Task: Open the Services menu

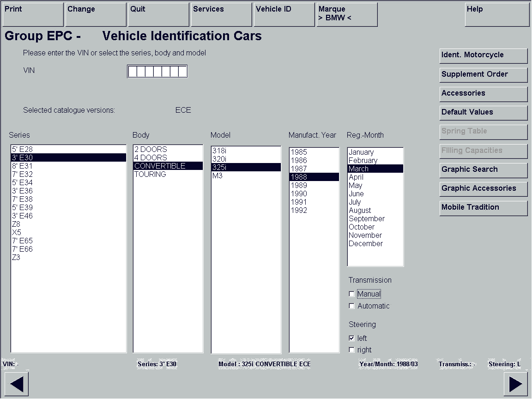Action: [221, 15]
